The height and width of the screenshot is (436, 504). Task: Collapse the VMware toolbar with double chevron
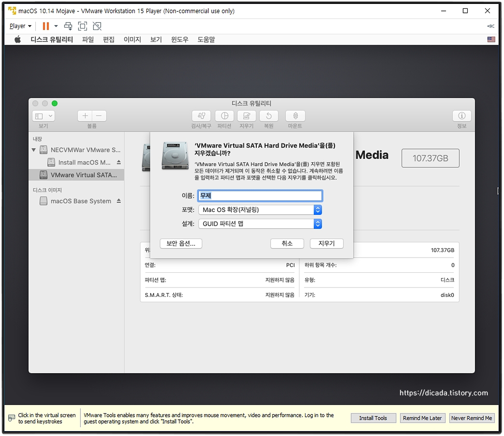491,26
